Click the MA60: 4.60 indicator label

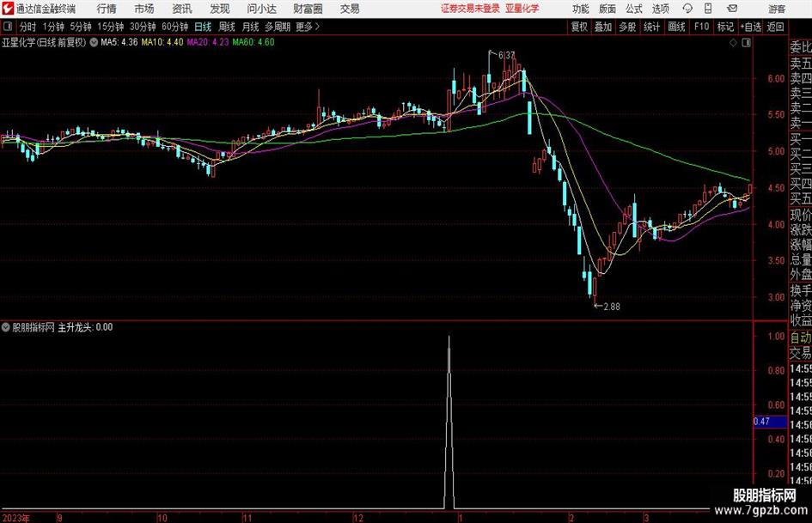[x=253, y=42]
